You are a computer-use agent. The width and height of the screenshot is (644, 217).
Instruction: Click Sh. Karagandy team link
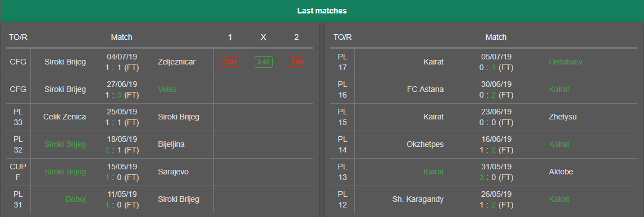click(x=418, y=200)
